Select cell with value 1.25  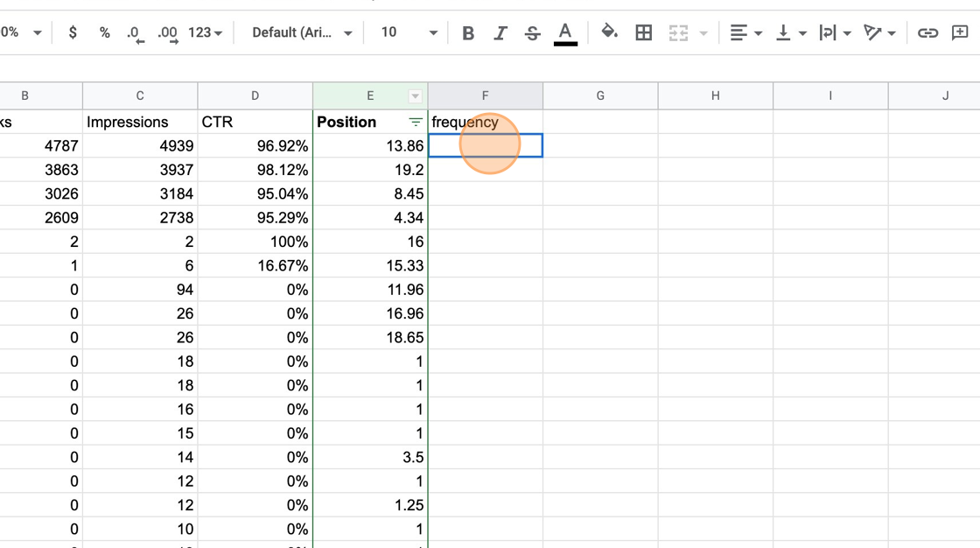coord(370,505)
